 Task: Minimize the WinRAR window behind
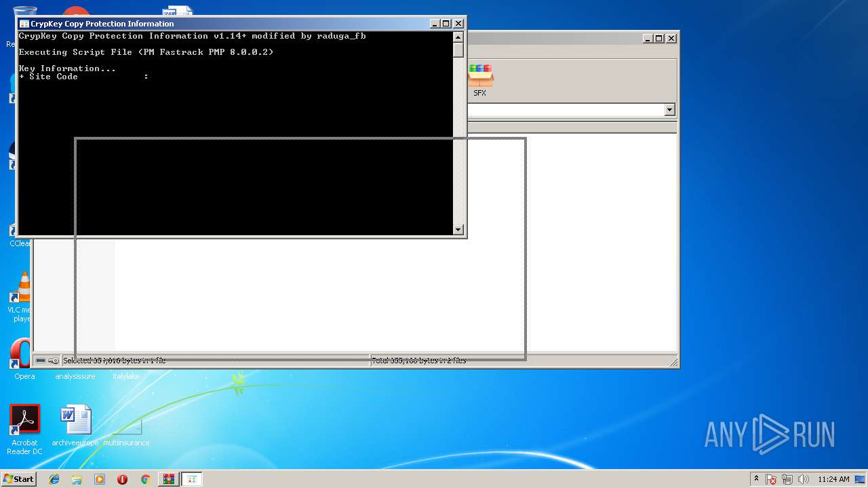pyautogui.click(x=648, y=39)
